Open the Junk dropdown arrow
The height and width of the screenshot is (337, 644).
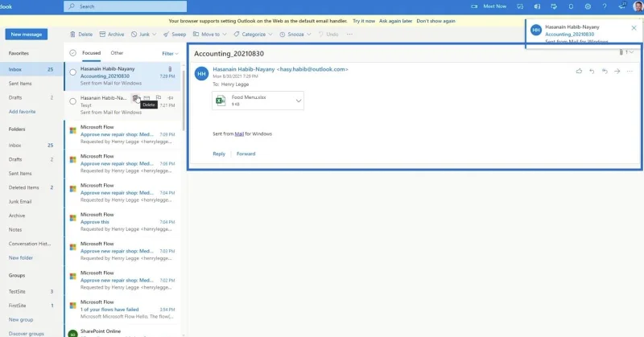pyautogui.click(x=155, y=35)
